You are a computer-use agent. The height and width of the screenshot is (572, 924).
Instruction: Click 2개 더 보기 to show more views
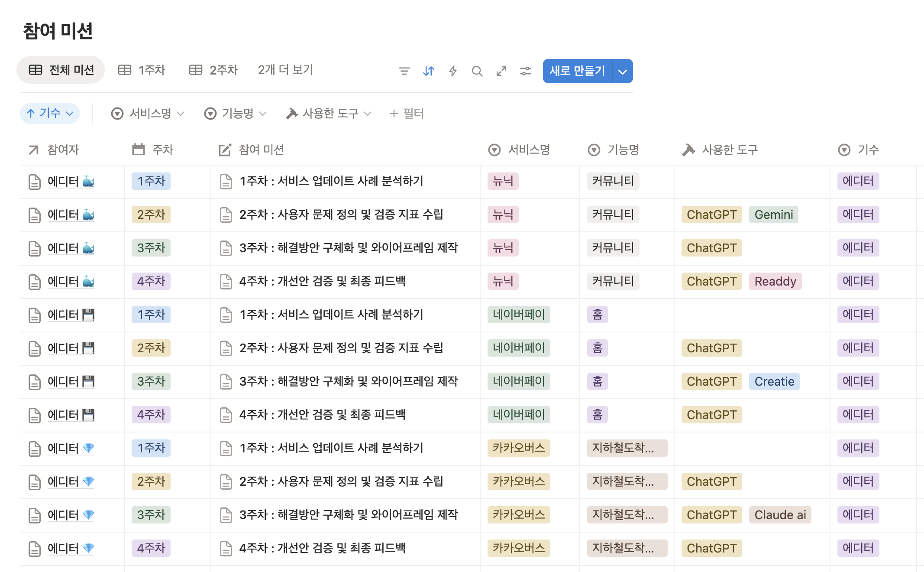tap(285, 70)
